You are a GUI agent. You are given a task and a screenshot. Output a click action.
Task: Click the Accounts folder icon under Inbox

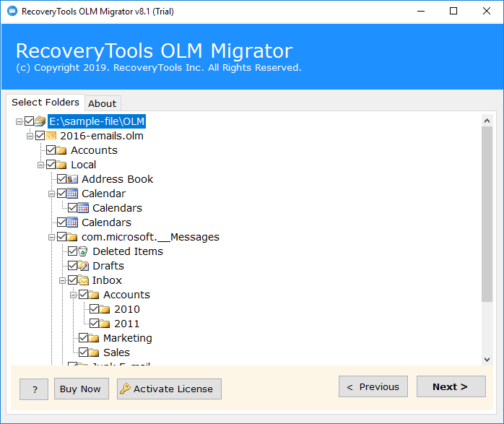[x=94, y=295]
